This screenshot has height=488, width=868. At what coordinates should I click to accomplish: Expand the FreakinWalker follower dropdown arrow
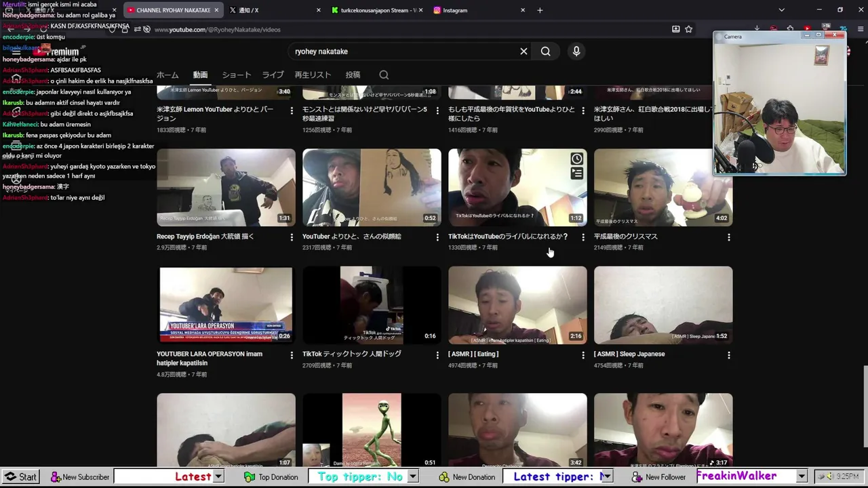point(801,476)
